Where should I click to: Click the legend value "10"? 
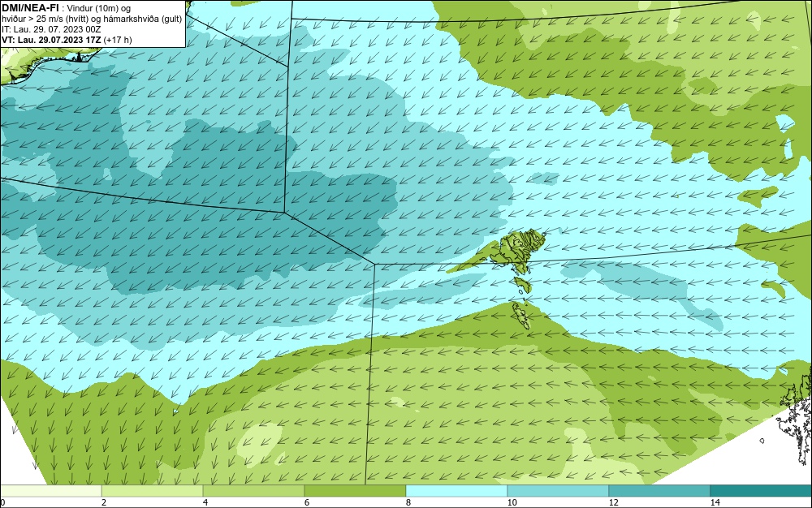(512, 503)
